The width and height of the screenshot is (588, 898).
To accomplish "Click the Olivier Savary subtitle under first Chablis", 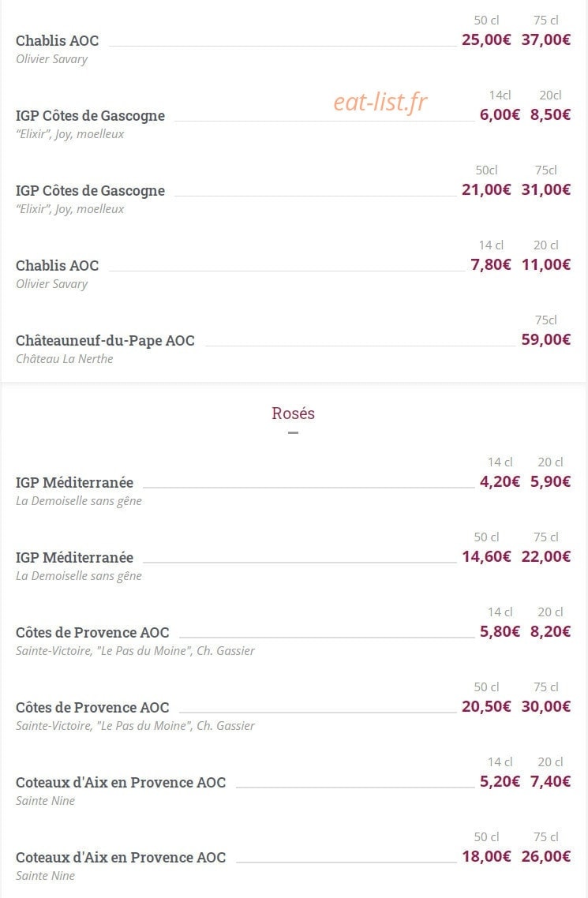I will click(x=51, y=59).
